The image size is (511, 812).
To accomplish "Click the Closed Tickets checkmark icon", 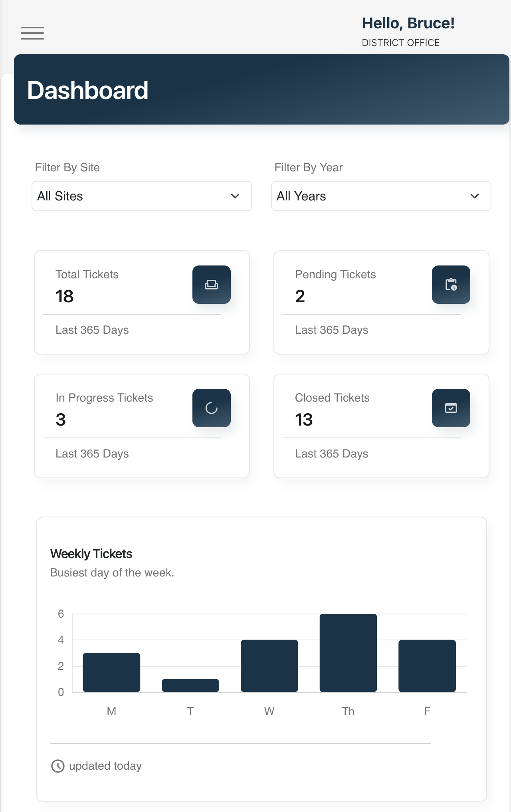I will click(x=451, y=408).
